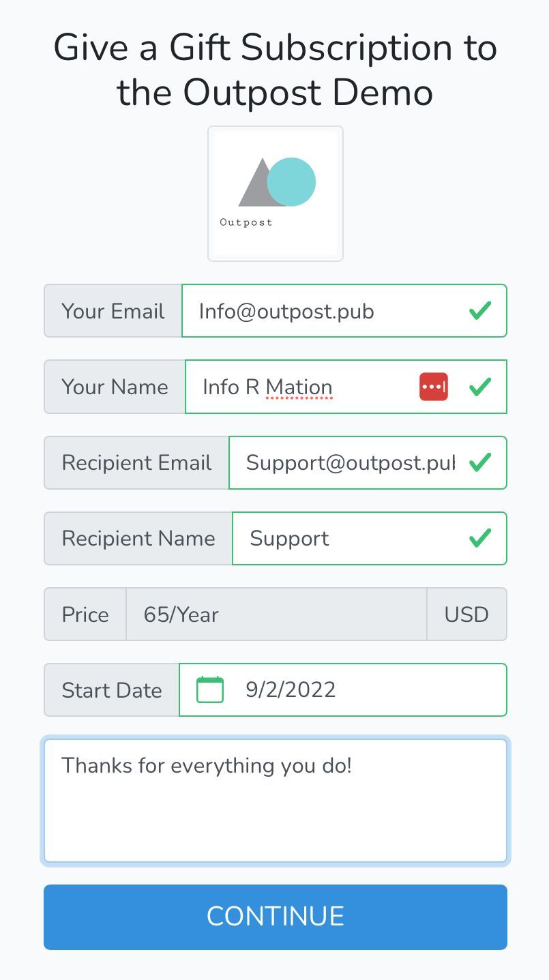Click the USD currency label
Image resolution: width=549 pixels, height=980 pixels.
467,614
